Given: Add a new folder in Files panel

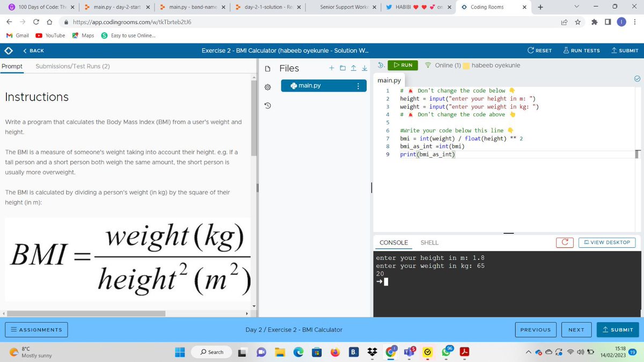Looking at the screenshot, I should [342, 68].
